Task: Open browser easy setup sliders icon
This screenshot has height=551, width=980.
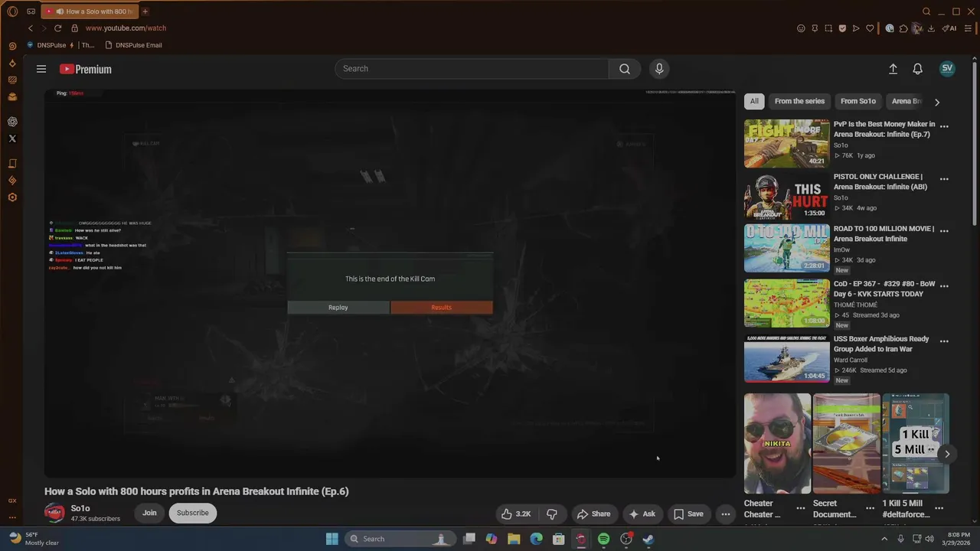Action: click(x=969, y=28)
